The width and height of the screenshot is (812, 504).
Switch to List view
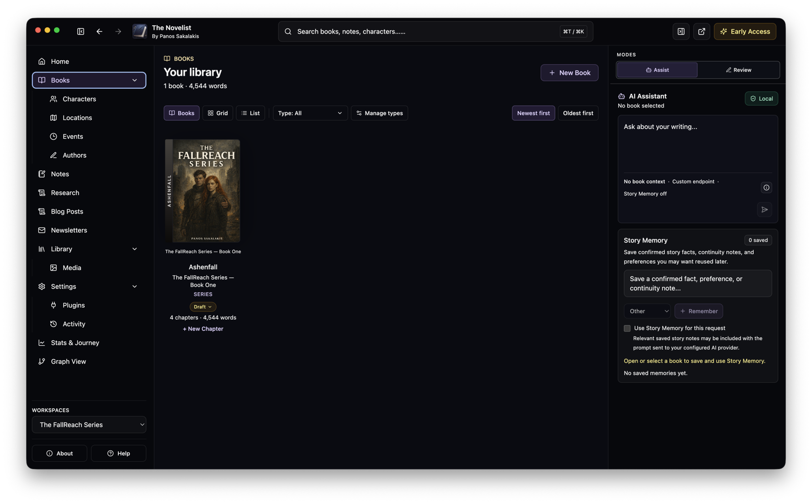tap(251, 113)
